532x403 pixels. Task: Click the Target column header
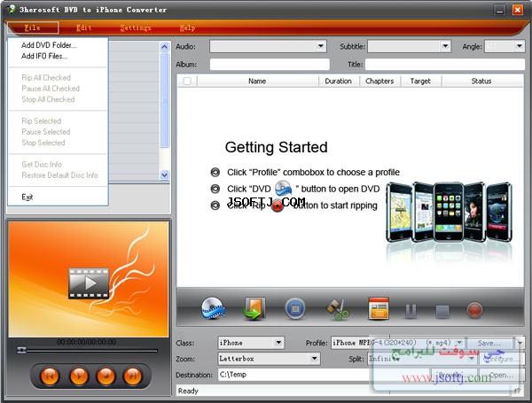coord(420,81)
